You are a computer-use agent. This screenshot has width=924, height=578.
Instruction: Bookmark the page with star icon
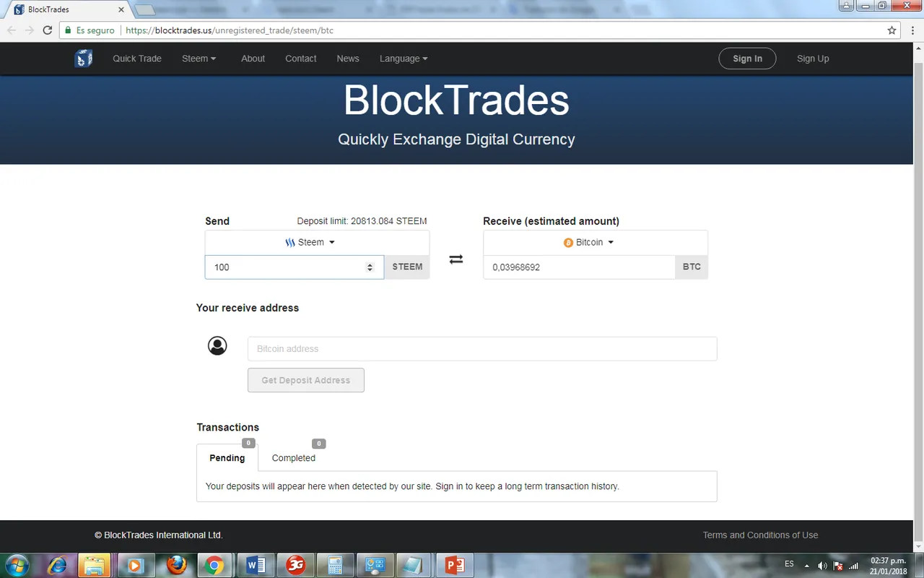pos(892,30)
